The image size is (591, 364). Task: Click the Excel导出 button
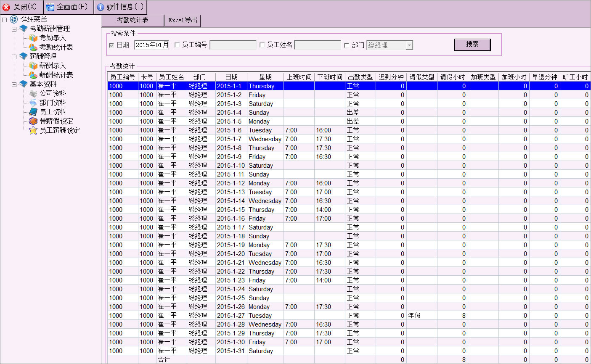click(183, 20)
